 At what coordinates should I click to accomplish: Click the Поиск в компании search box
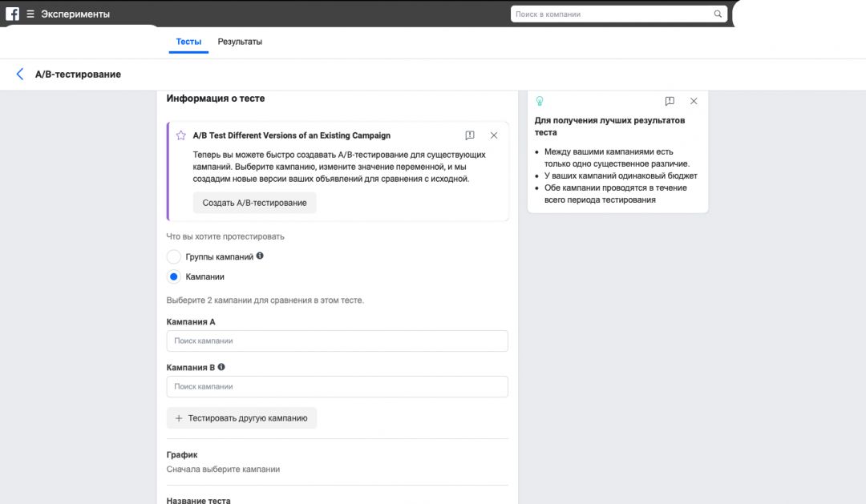tap(609, 14)
